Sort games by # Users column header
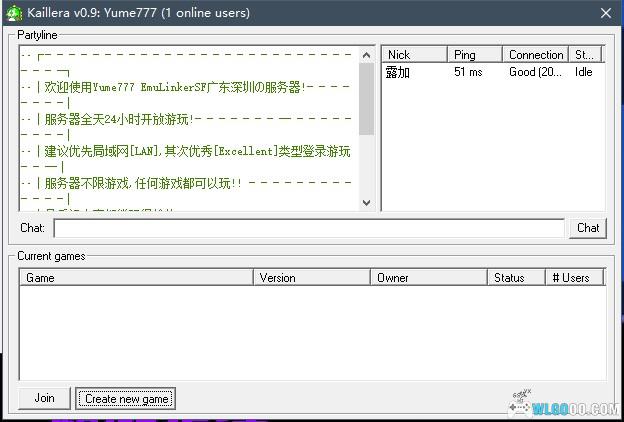The image size is (624, 422). pyautogui.click(x=575, y=277)
